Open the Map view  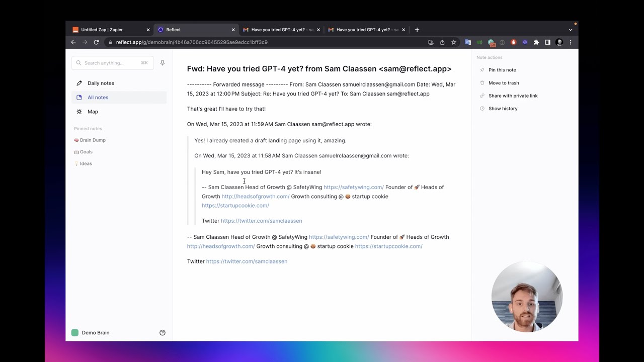tap(119, 112)
